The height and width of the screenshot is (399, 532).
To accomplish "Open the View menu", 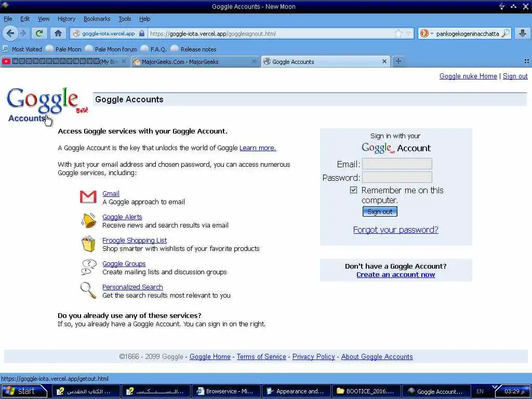I will (44, 19).
